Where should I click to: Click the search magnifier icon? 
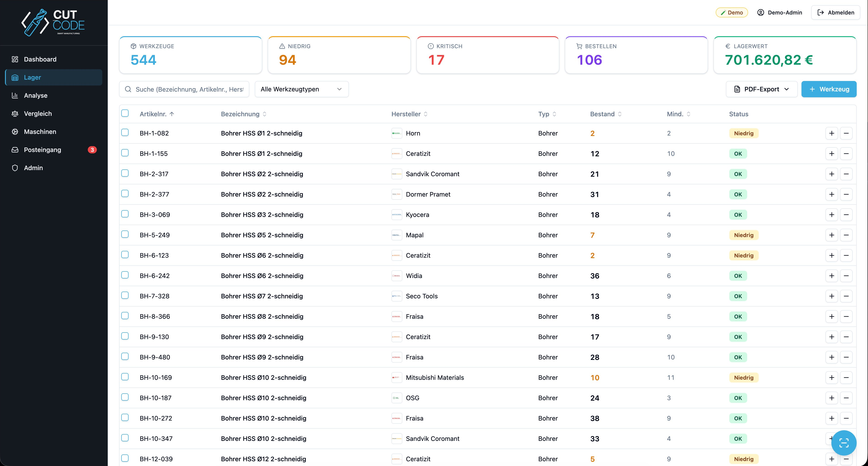pyautogui.click(x=128, y=89)
